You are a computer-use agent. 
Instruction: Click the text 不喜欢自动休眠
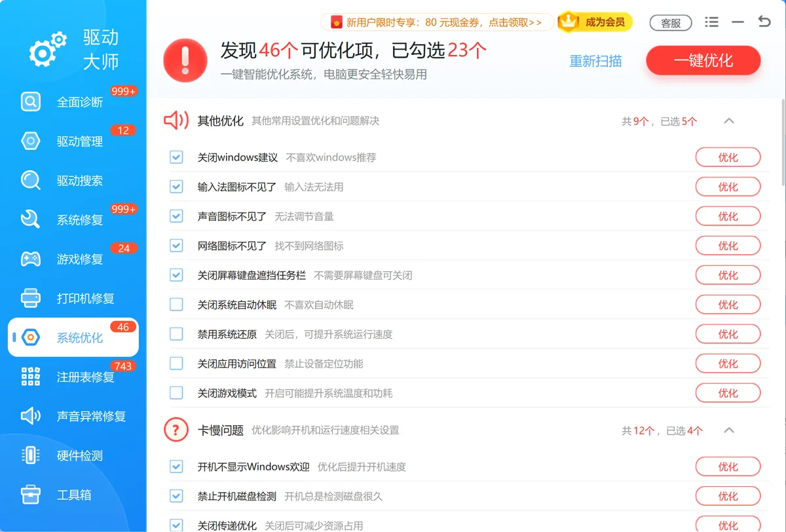point(319,305)
